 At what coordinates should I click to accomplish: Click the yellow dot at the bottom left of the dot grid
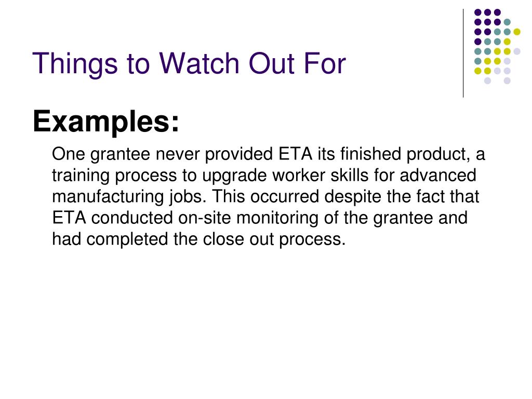pos(478,71)
